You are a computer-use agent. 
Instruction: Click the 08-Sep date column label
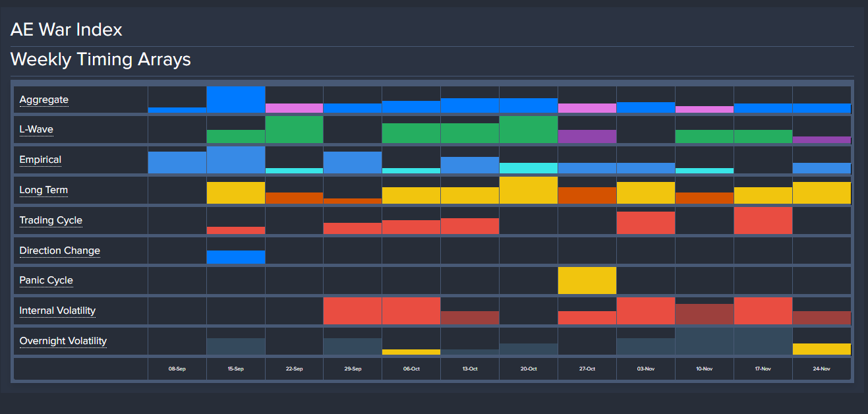click(177, 369)
